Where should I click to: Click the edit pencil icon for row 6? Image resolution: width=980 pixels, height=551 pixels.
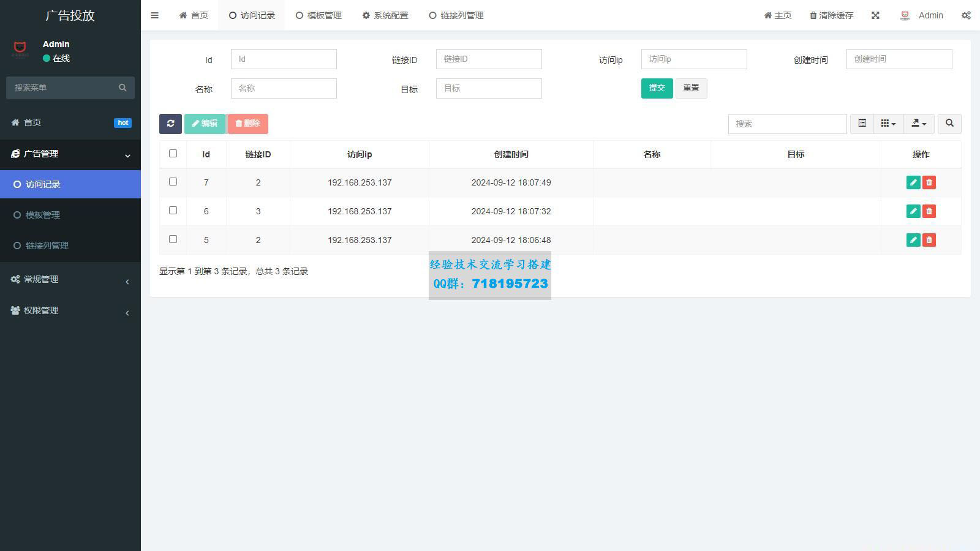click(x=913, y=211)
